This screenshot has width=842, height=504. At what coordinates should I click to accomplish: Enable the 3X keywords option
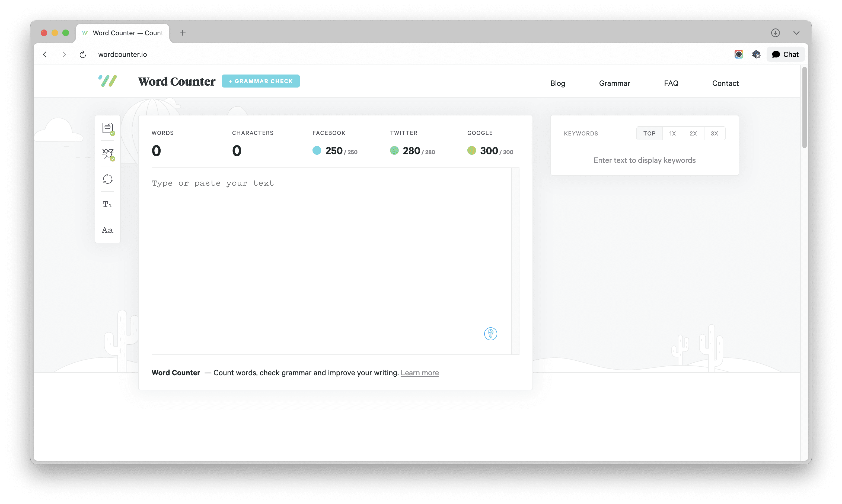[x=714, y=133]
